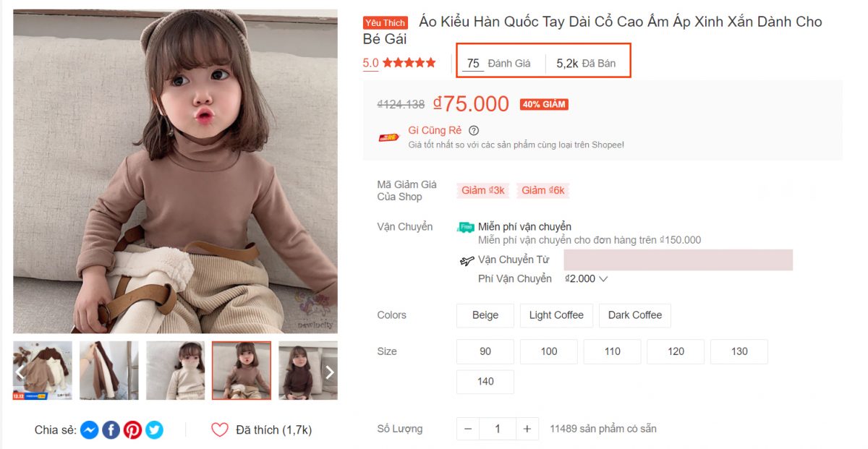Click the help icon beside Gì Cũng Rẻ

474,131
